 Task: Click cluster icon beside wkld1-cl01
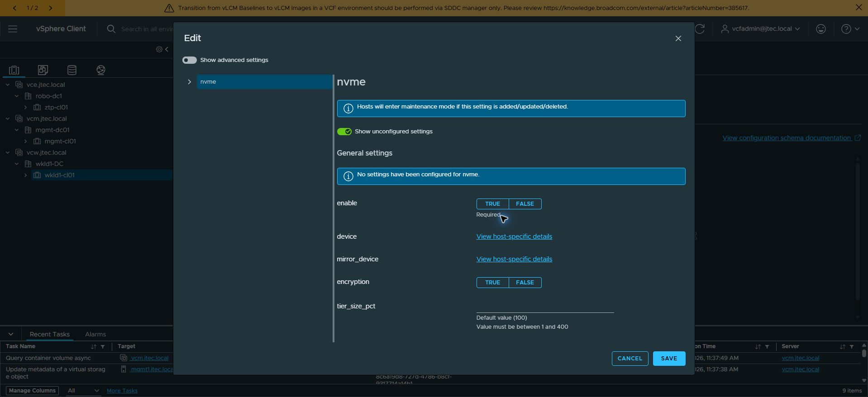tap(37, 175)
